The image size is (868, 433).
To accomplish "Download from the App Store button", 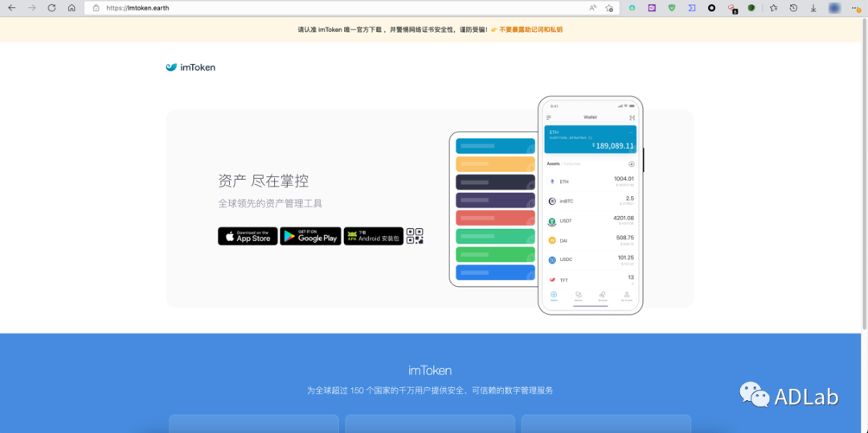I will [x=248, y=236].
